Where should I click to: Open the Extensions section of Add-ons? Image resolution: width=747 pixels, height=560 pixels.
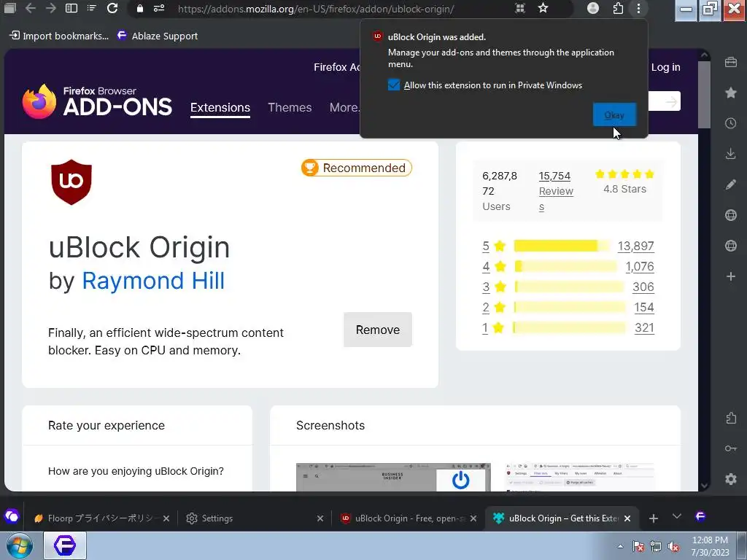220,108
